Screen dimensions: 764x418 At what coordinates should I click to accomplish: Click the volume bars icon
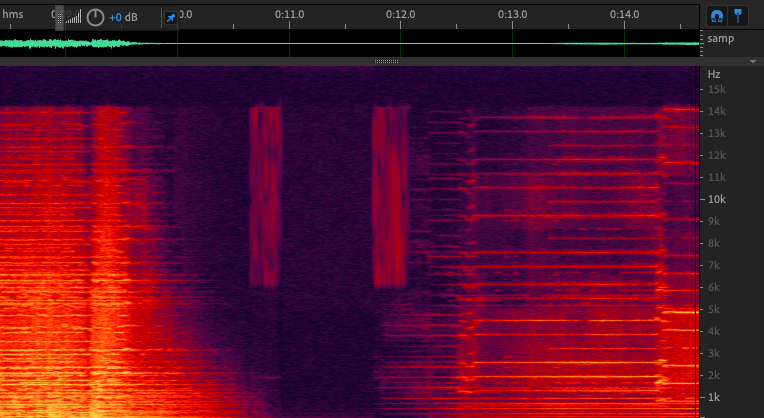pos(74,17)
